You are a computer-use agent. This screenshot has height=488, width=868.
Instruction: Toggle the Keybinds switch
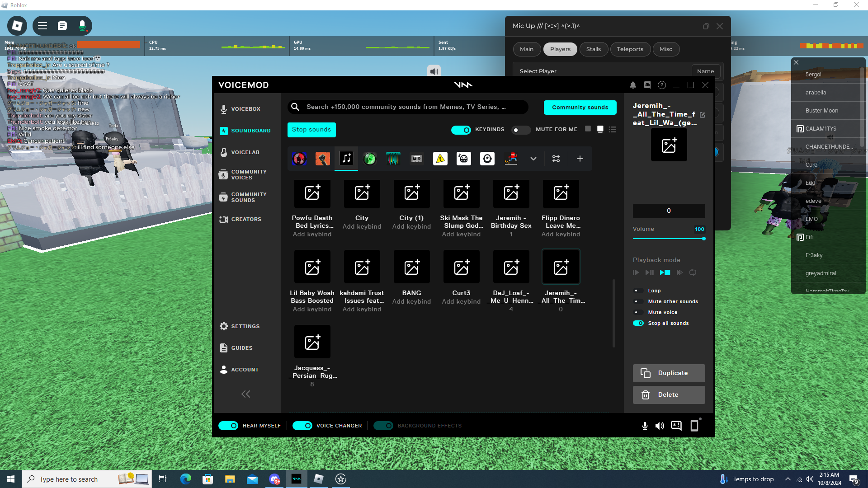click(x=461, y=130)
